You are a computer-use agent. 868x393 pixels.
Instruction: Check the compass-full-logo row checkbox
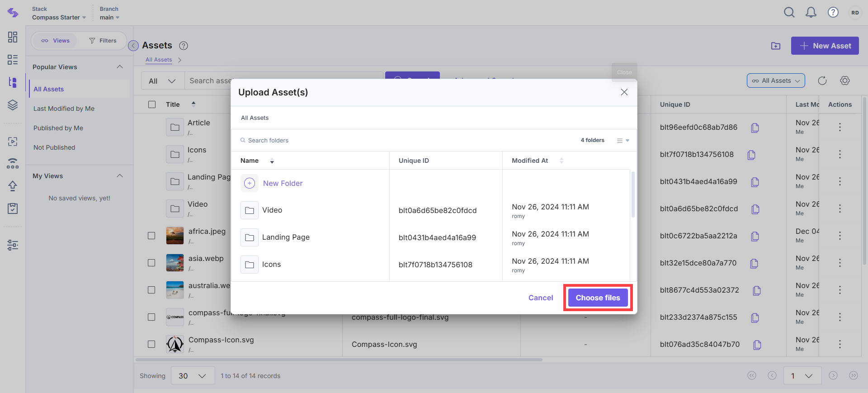click(151, 317)
